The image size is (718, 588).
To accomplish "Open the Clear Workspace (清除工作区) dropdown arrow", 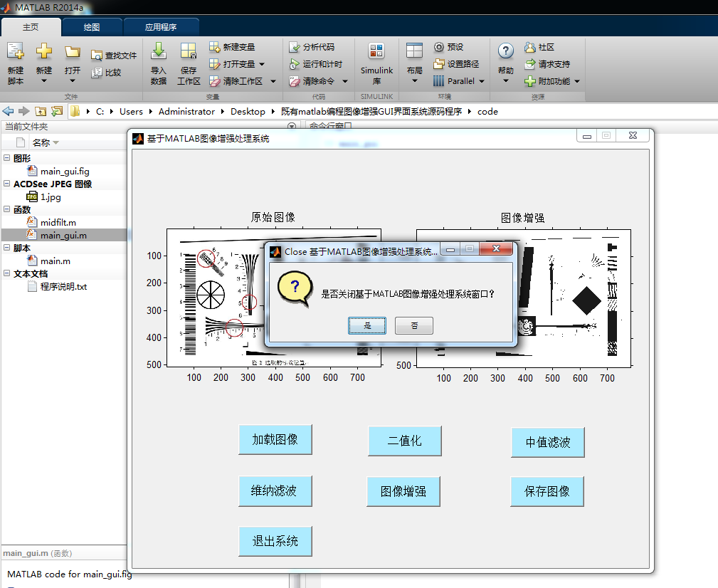I will click(x=273, y=82).
